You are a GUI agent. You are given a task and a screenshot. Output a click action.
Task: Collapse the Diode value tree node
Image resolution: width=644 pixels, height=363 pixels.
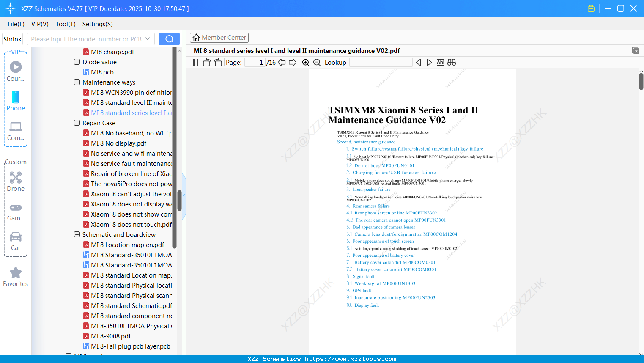pyautogui.click(x=77, y=62)
